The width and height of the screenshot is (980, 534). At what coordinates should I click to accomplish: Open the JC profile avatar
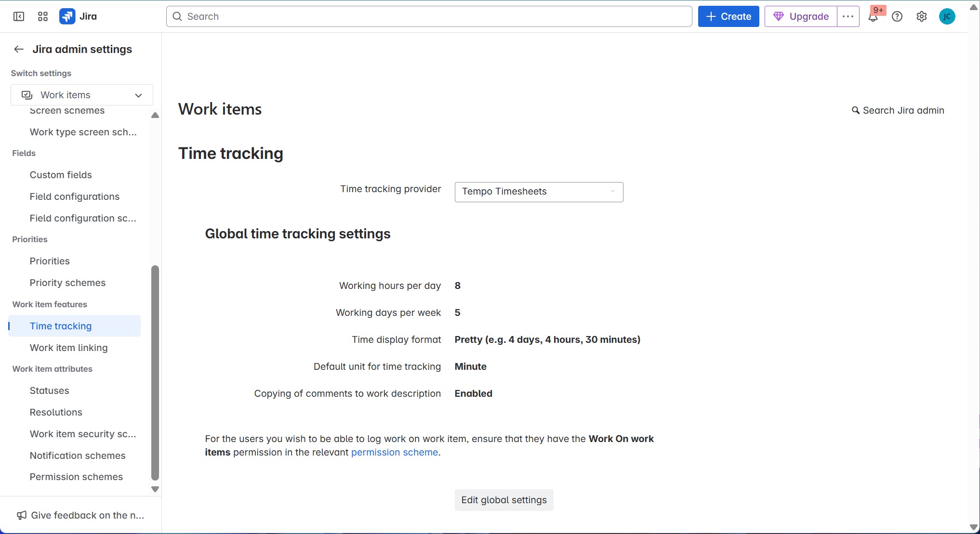(x=947, y=16)
